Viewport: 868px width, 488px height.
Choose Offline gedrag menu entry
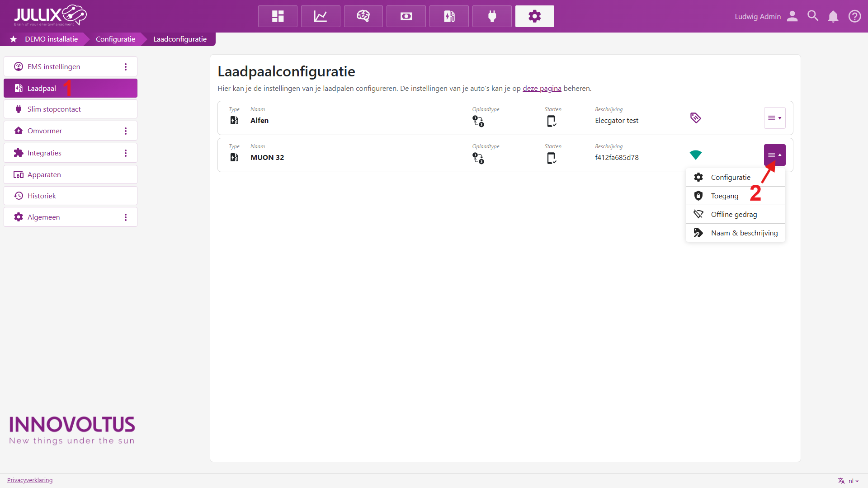click(733, 214)
